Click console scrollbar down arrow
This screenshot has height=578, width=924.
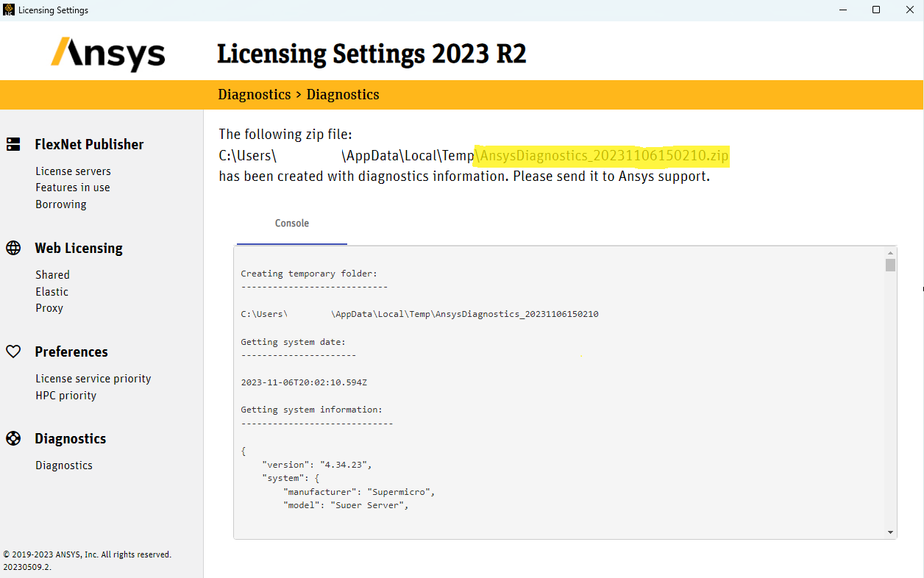890,532
